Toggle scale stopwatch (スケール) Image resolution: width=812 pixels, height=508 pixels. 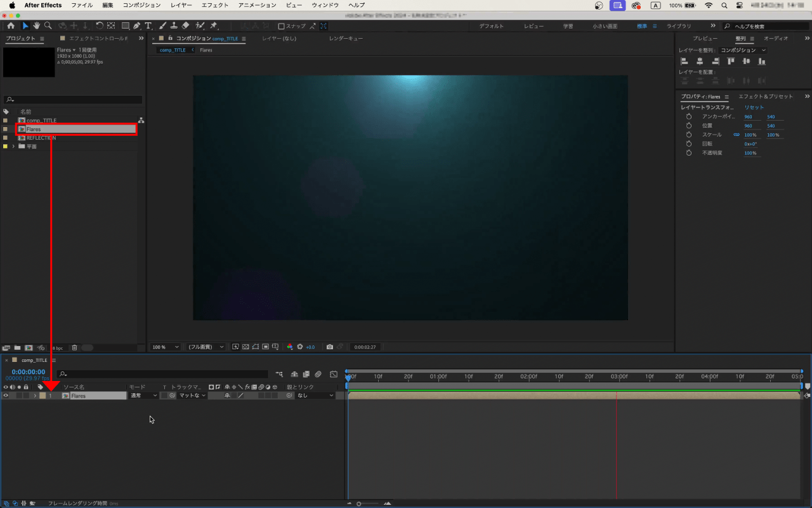689,135
